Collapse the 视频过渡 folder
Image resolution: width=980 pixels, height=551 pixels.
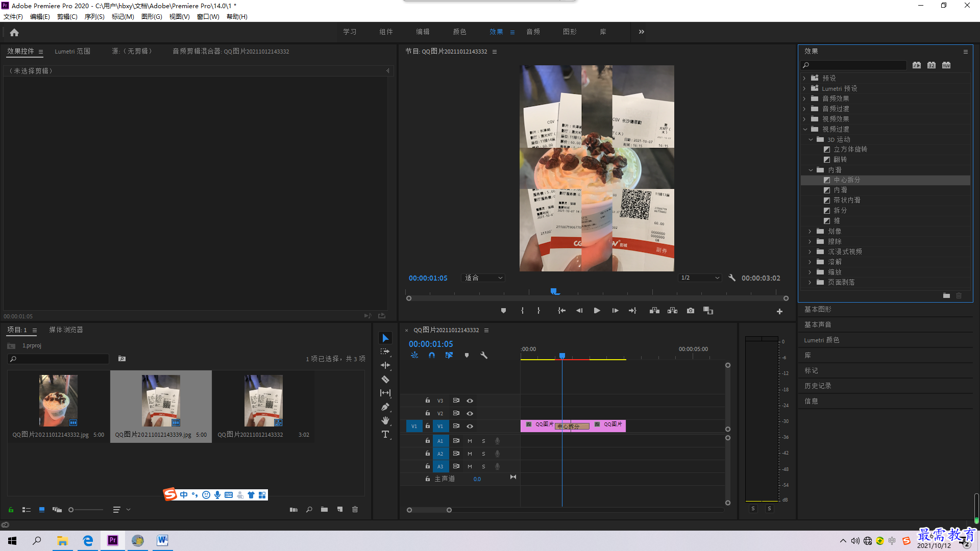pos(805,129)
